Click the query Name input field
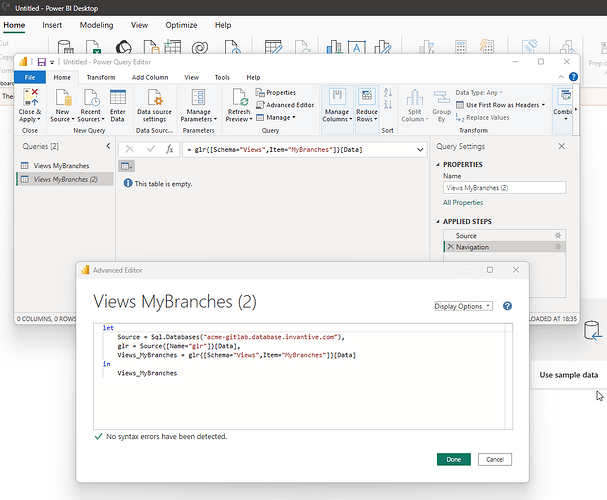Screen dimensions: 607x500 (504, 188)
